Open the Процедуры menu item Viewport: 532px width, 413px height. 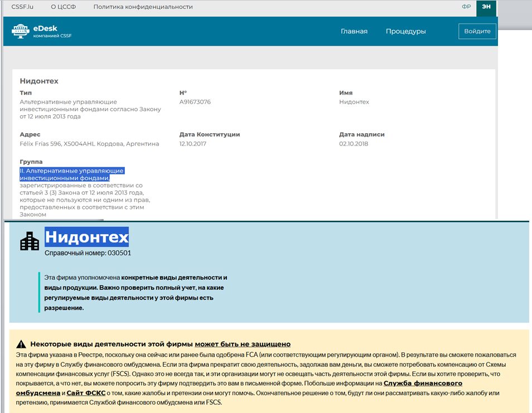coord(406,31)
